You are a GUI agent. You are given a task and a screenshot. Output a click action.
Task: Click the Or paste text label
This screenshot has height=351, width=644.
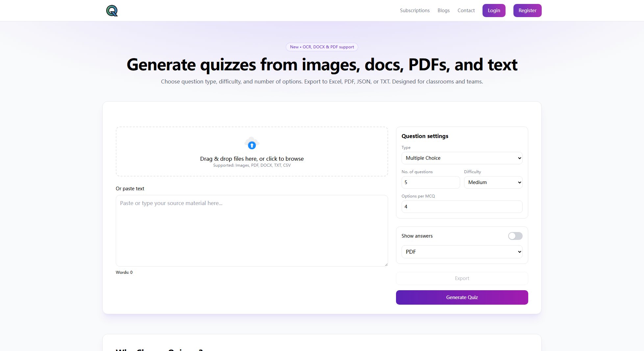pyautogui.click(x=130, y=189)
